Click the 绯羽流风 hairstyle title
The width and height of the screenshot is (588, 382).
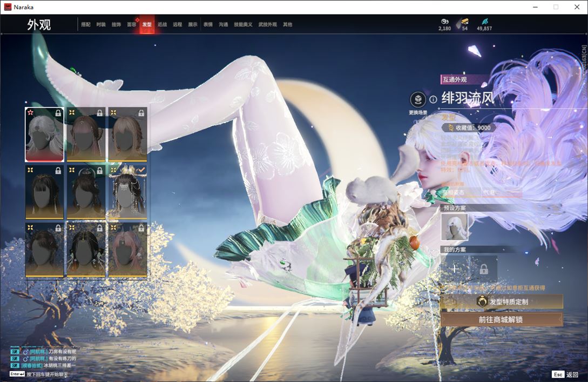(x=468, y=98)
